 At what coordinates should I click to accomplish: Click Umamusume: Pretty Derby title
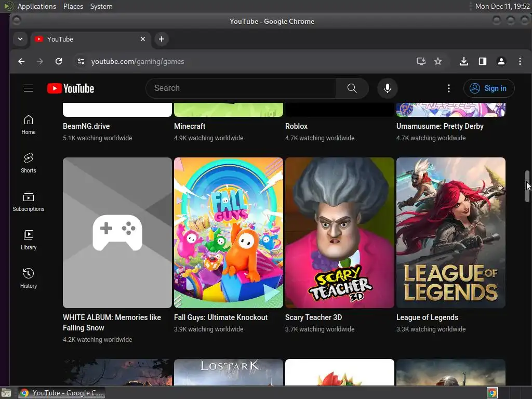[440, 126]
